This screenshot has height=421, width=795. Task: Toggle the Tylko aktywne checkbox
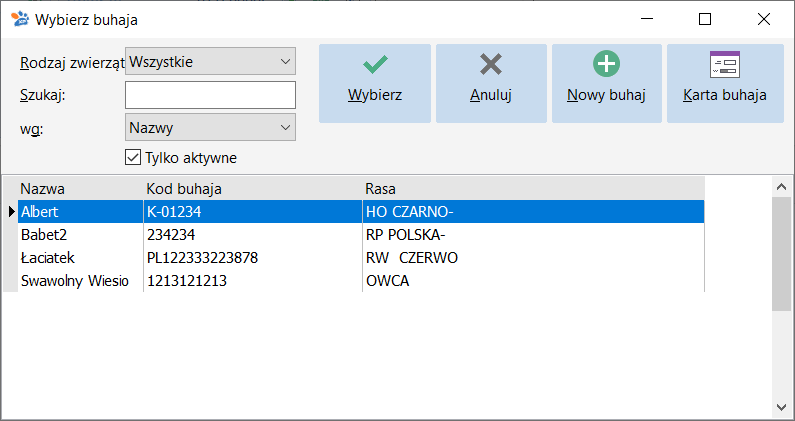point(133,157)
